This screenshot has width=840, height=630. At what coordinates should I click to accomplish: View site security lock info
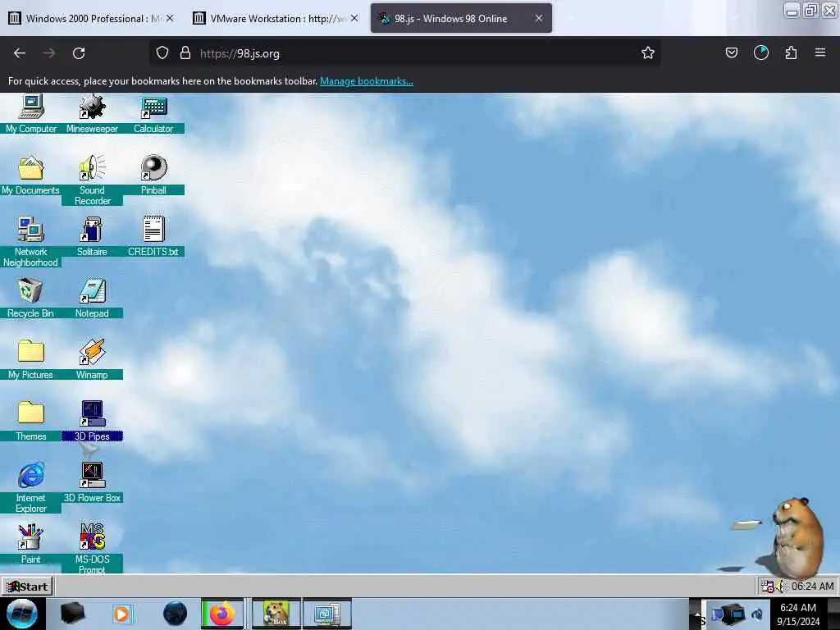[185, 53]
